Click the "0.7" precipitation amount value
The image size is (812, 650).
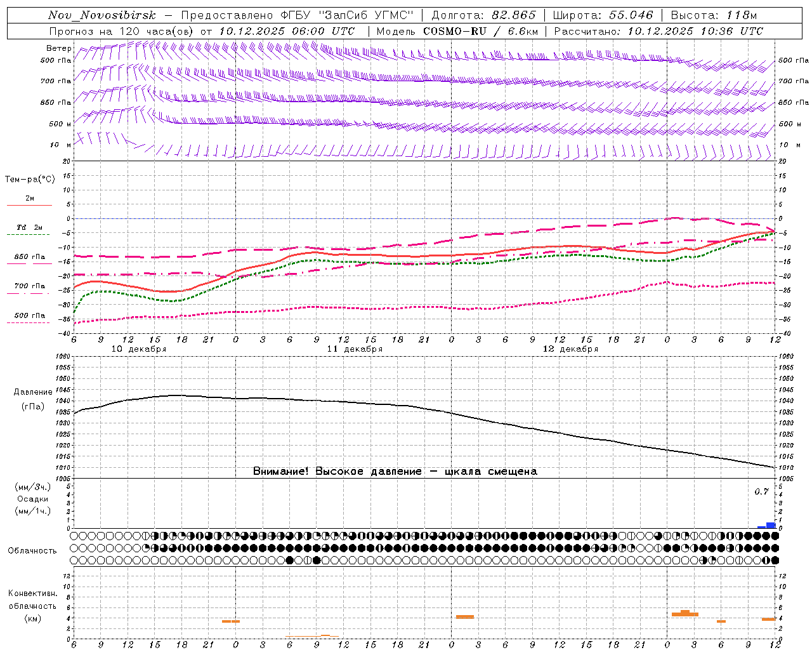click(761, 491)
